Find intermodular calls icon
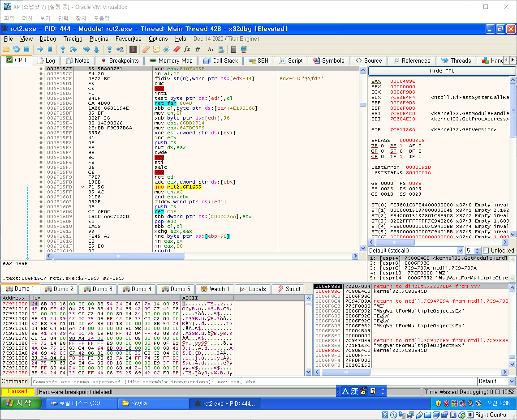This screenshot has height=420, width=517. click(221, 49)
